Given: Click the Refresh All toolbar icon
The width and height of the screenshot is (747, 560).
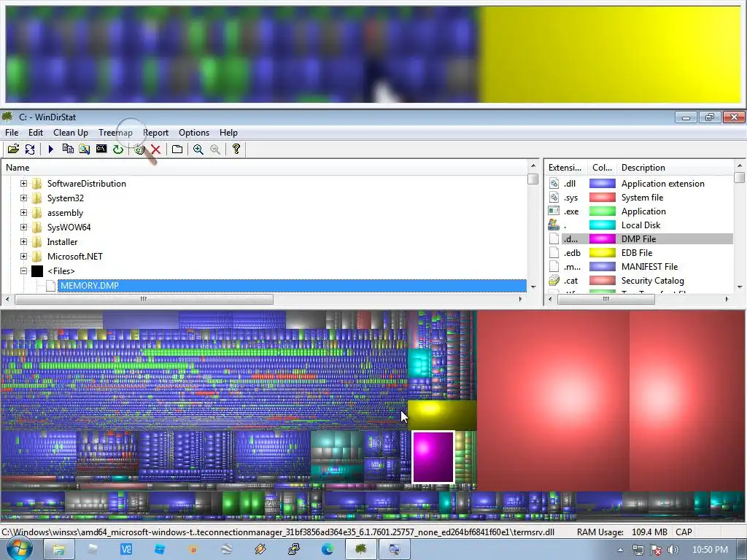Looking at the screenshot, I should [29, 149].
